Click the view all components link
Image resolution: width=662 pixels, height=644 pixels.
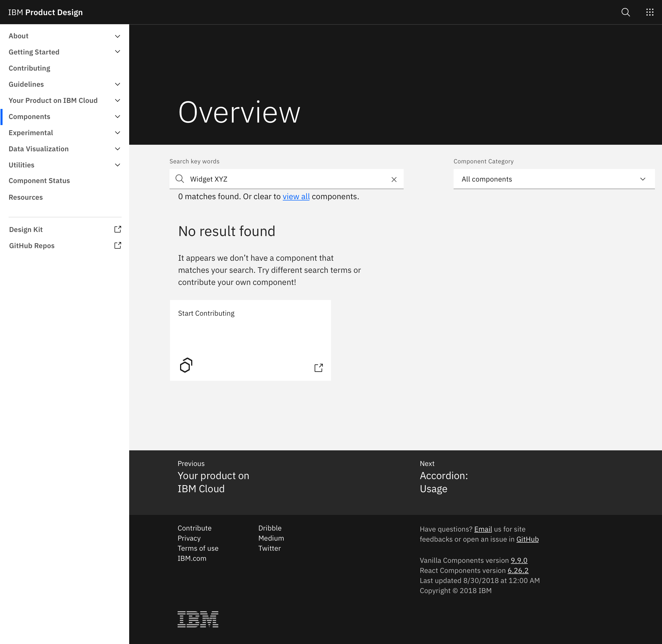click(296, 196)
